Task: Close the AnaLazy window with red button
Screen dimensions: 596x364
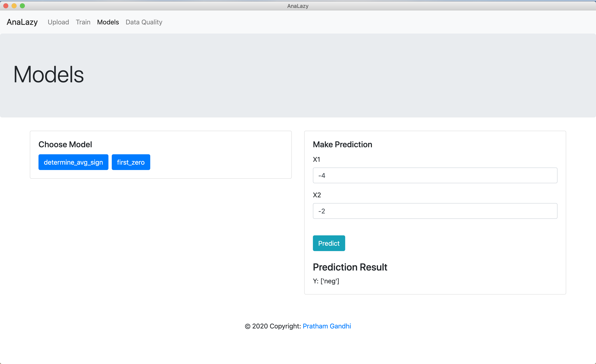Action: click(6, 6)
